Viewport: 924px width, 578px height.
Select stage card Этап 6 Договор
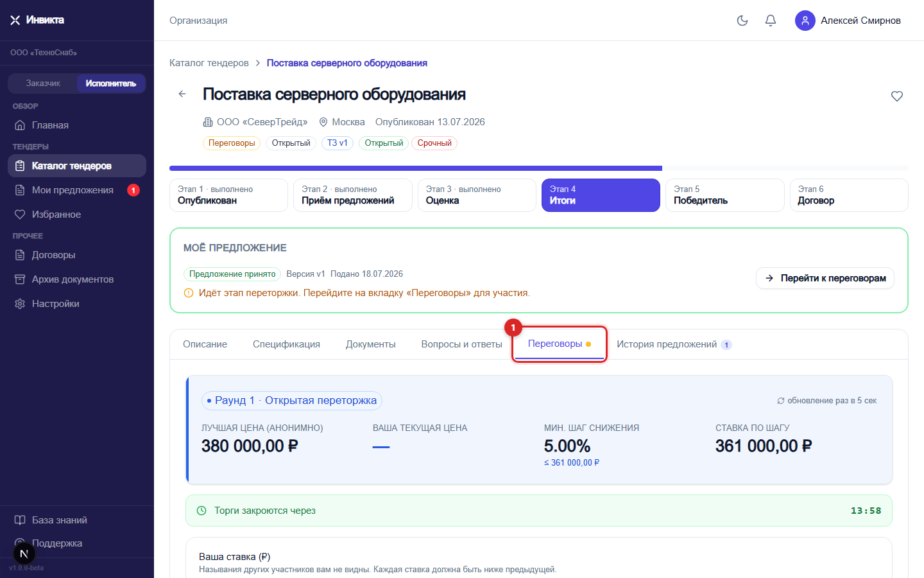[x=849, y=195]
